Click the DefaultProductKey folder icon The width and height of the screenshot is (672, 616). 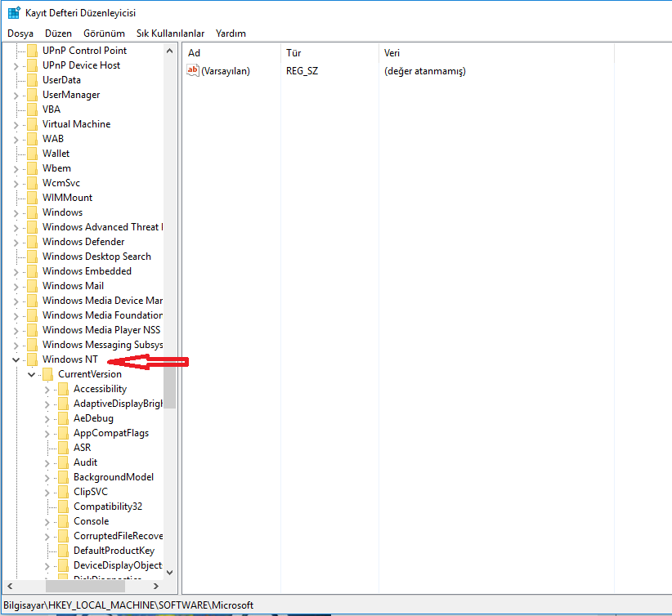click(x=63, y=551)
